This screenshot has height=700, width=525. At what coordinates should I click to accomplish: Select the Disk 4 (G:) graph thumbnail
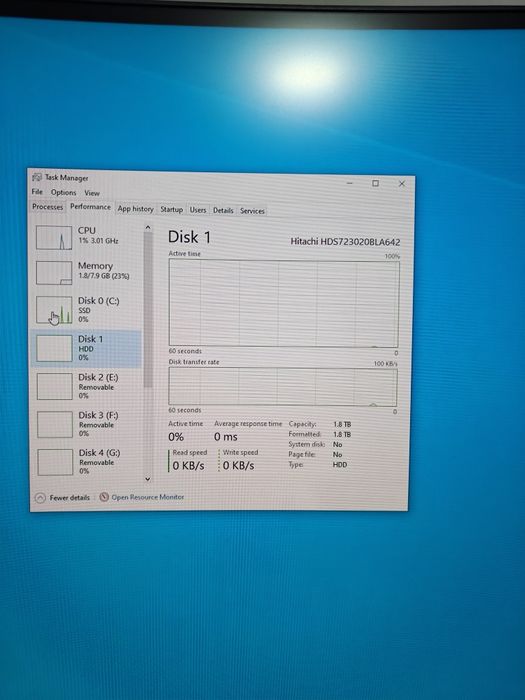[x=55, y=462]
